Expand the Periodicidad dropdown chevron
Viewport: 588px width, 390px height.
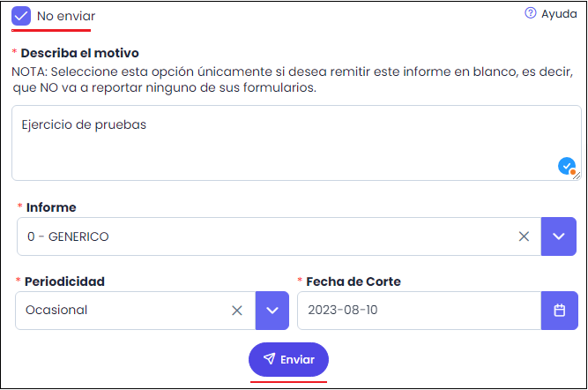(x=272, y=311)
